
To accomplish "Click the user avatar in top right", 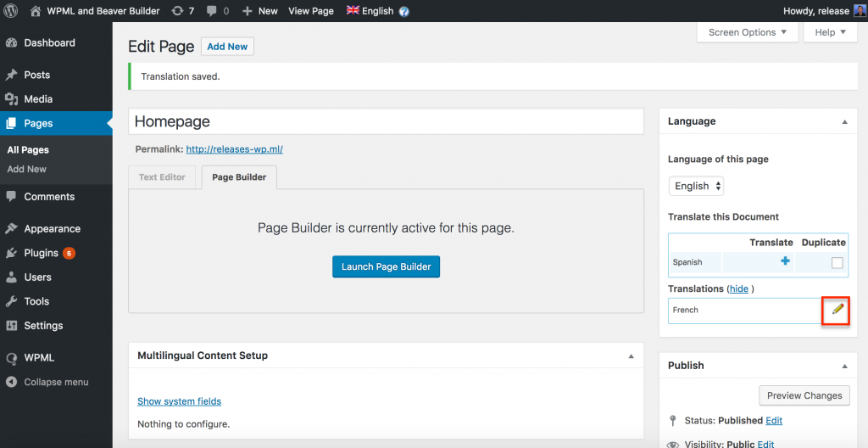I will [860, 10].
